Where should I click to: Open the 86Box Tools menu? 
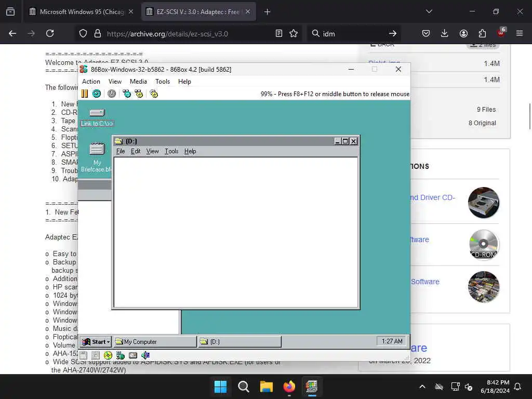pos(163,82)
